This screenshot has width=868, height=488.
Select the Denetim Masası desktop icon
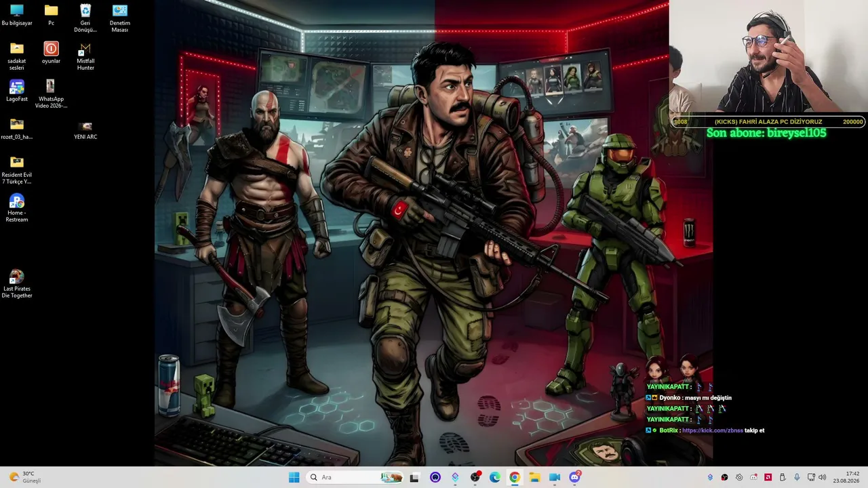(120, 18)
